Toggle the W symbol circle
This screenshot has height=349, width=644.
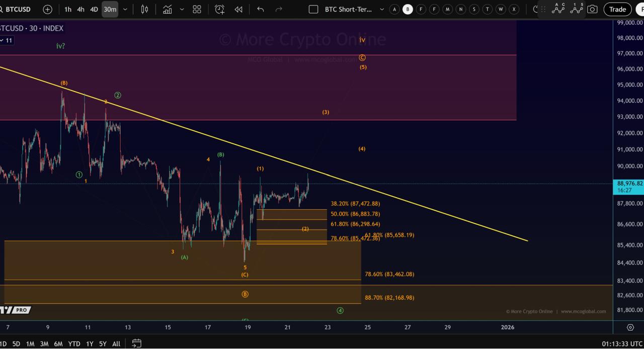pyautogui.click(x=501, y=9)
